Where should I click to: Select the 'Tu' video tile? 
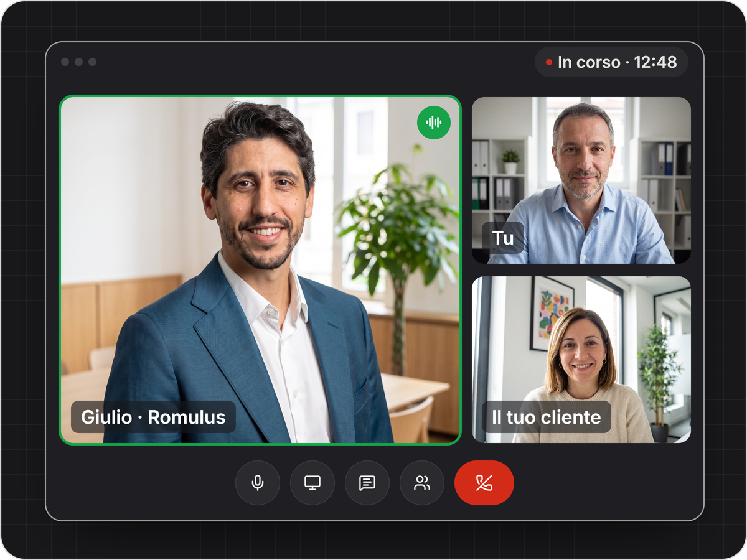click(581, 180)
